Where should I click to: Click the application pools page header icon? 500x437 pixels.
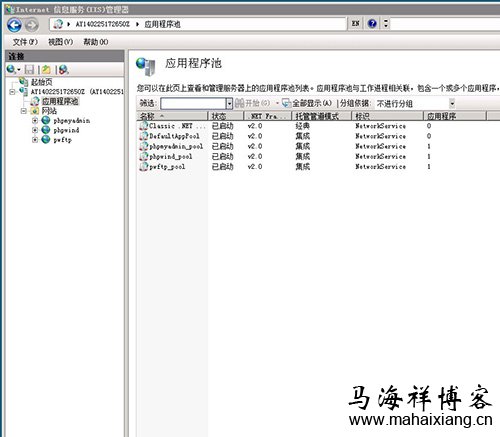click(146, 66)
